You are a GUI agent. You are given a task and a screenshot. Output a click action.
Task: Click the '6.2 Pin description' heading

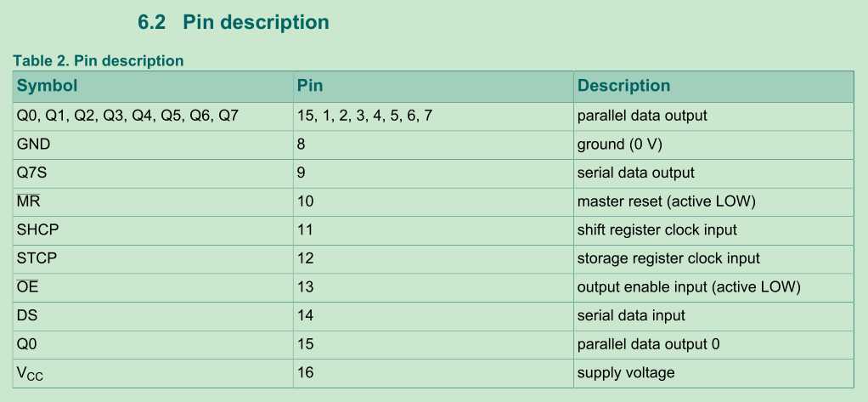click(233, 22)
